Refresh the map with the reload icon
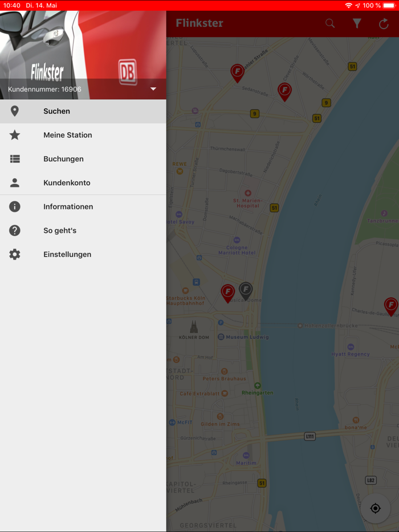Viewport: 399px width, 532px height. coord(384,23)
